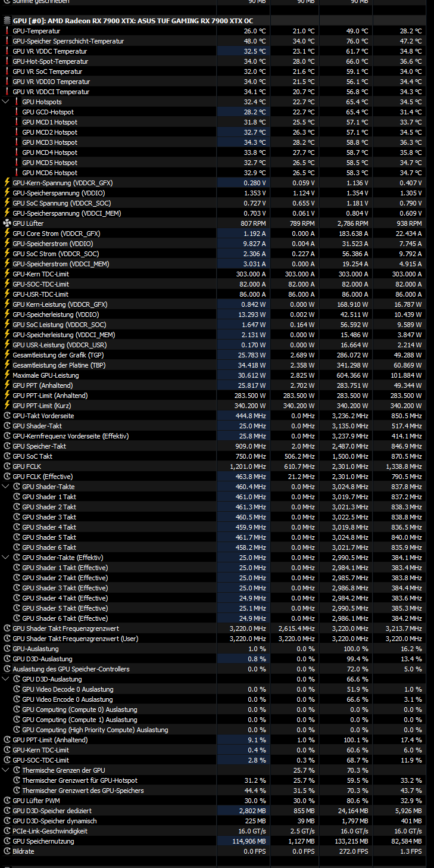The height and width of the screenshot is (868, 434).
Task: Click thermometer icon beside GPU-Temperatur
Action: pyautogui.click(x=7, y=30)
